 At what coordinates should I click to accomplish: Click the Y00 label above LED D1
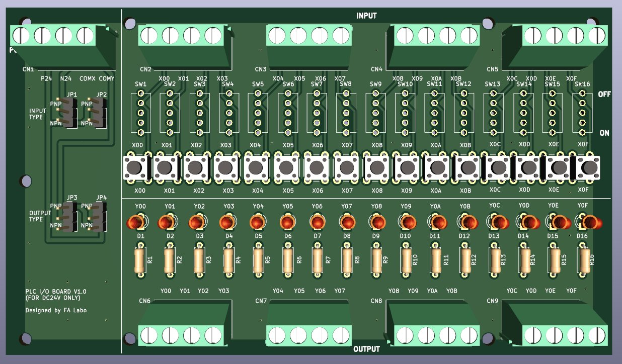140,207
